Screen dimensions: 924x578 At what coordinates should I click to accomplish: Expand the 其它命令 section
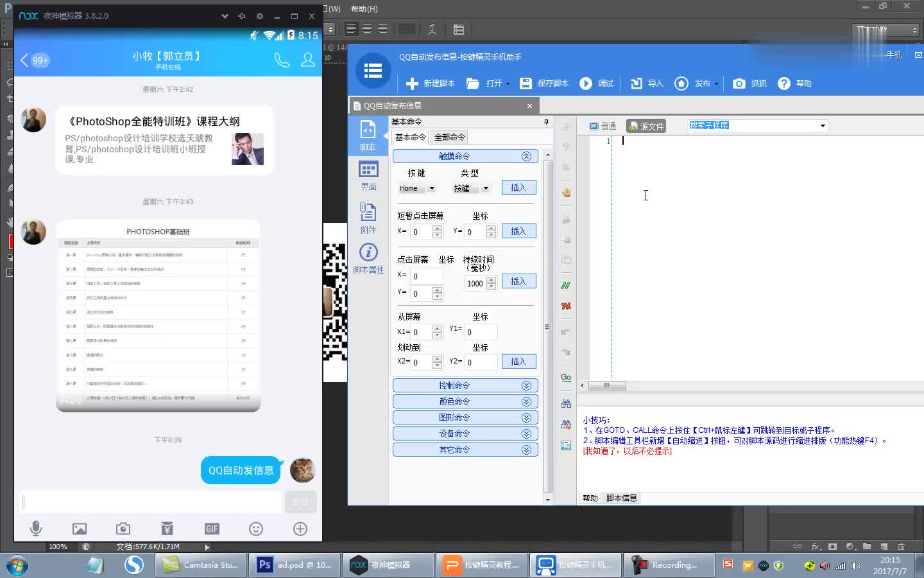[465, 450]
